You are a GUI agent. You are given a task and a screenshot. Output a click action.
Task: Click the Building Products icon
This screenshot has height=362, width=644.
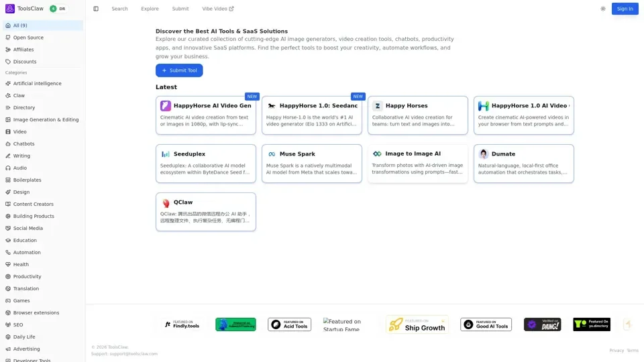8,216
